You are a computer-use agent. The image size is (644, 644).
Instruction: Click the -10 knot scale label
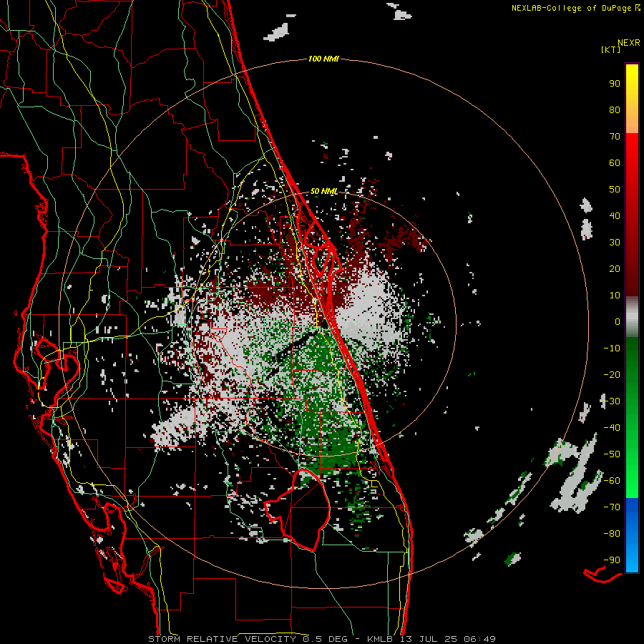[612, 348]
